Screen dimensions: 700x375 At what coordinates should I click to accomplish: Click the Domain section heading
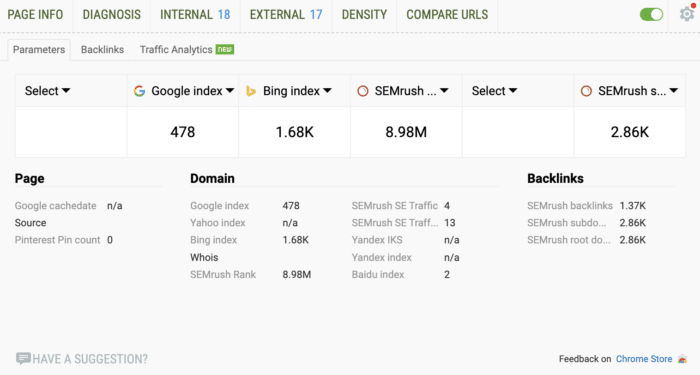(212, 179)
